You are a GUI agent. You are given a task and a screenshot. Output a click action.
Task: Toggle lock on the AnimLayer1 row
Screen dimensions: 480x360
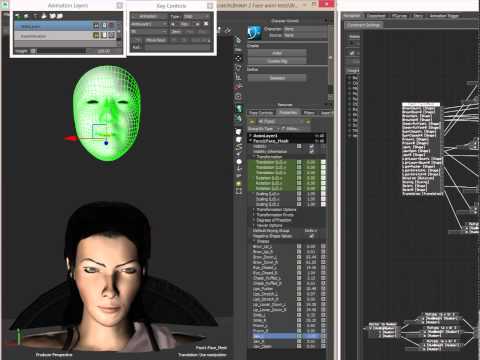click(x=104, y=26)
